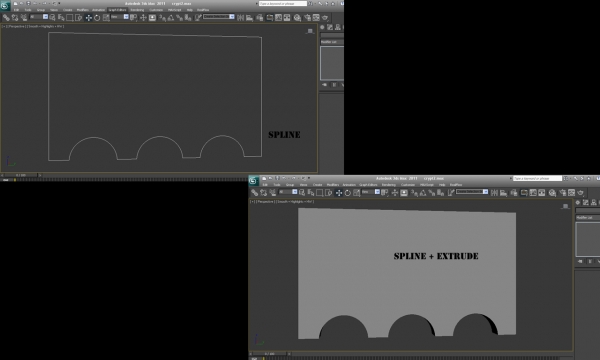Open Select by Name in SPLINE window

(x=61, y=17)
